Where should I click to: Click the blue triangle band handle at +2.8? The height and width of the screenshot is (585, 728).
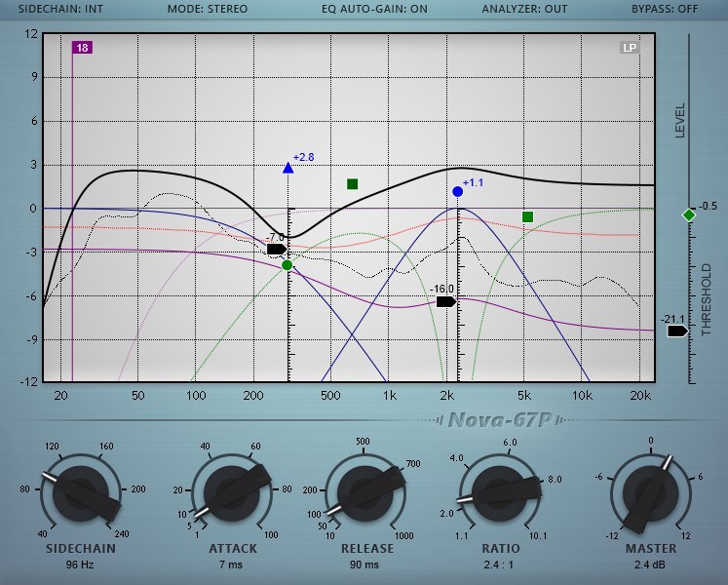(287, 168)
